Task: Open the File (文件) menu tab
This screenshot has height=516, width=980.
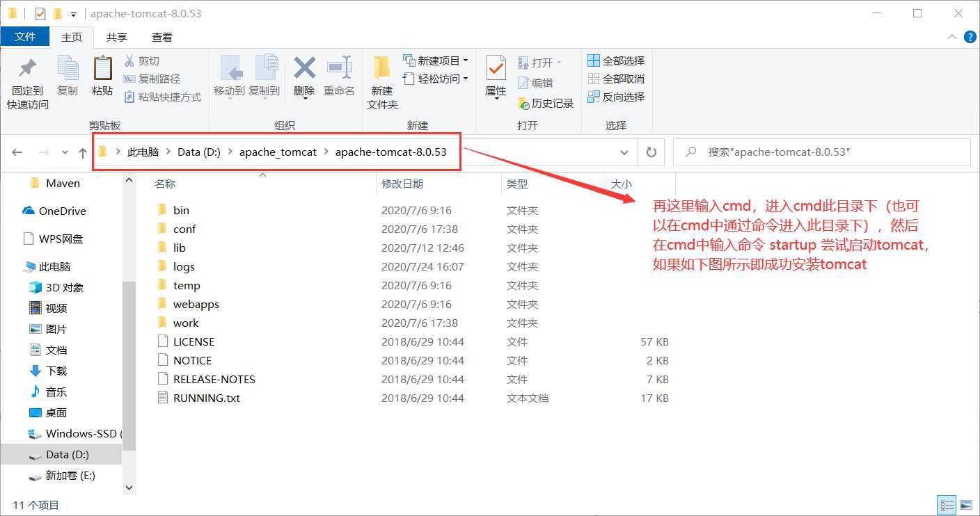Action: point(25,37)
